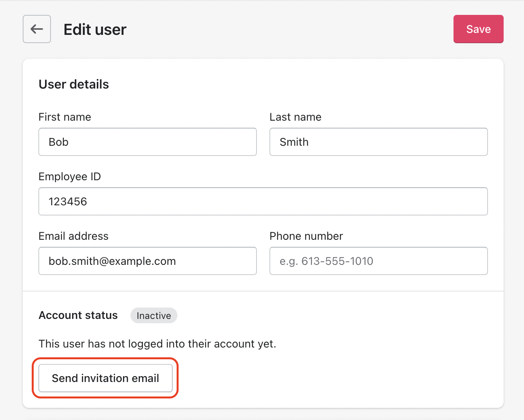
Task: Click the email input with bob.smith@example.com
Action: (x=147, y=261)
